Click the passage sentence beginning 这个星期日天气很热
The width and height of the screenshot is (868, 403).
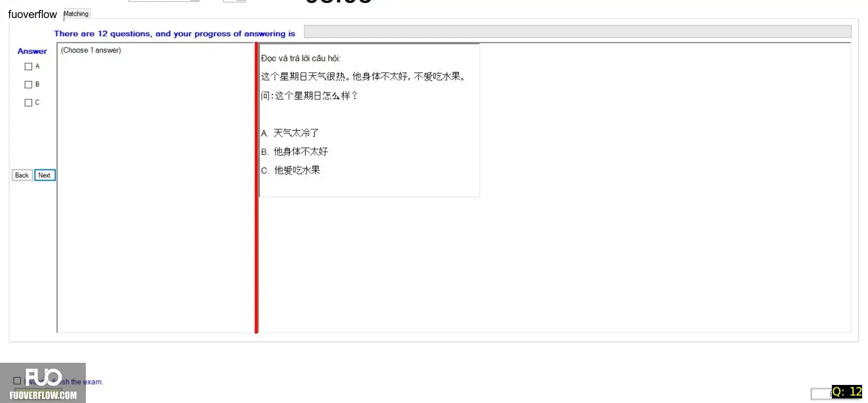click(x=363, y=76)
